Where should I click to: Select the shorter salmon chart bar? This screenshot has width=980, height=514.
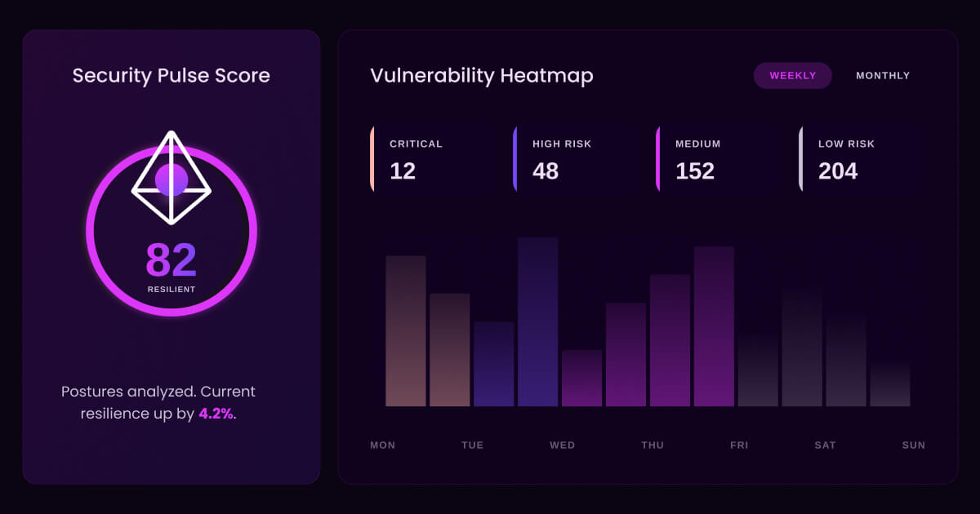[x=450, y=350]
